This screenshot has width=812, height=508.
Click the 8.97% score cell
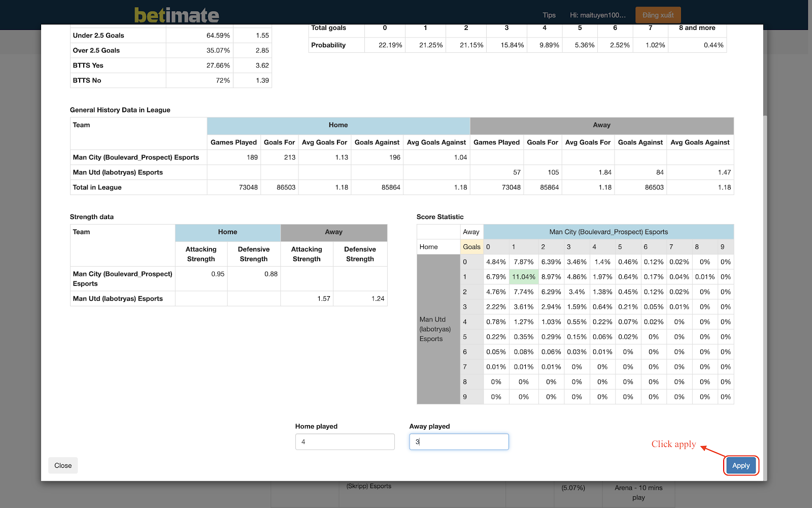tap(551, 277)
